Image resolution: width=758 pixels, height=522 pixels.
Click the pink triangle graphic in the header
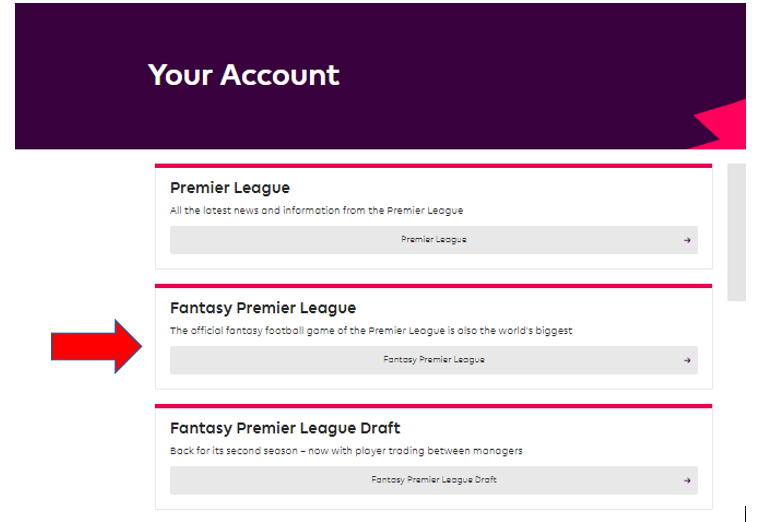point(724,125)
